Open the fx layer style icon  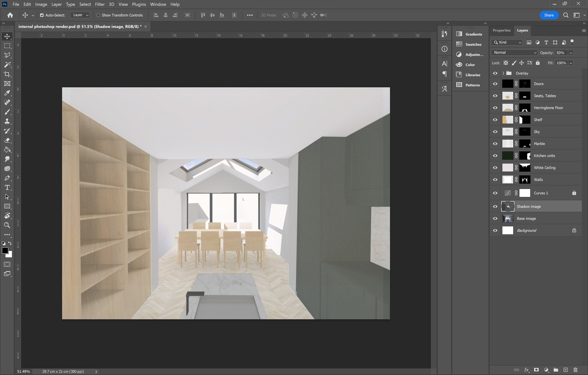click(526, 370)
